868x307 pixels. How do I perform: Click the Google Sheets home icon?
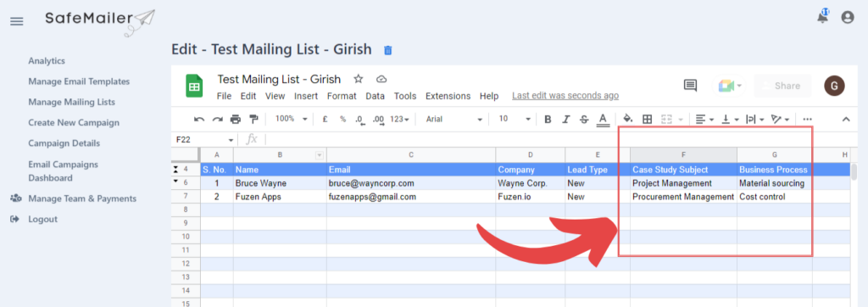194,87
